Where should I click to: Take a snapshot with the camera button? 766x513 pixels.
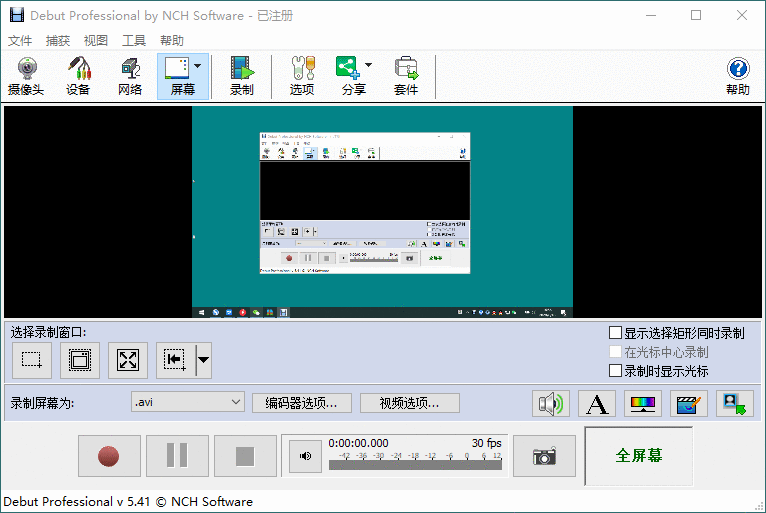pos(544,456)
